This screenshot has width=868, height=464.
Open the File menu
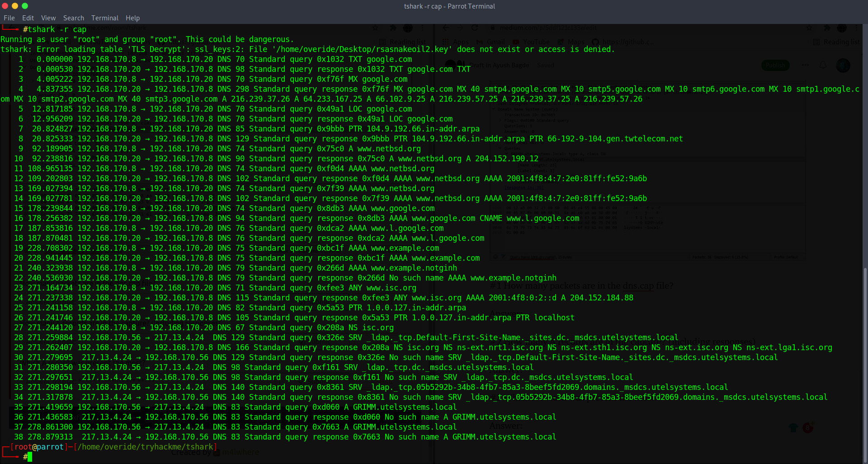click(x=9, y=18)
